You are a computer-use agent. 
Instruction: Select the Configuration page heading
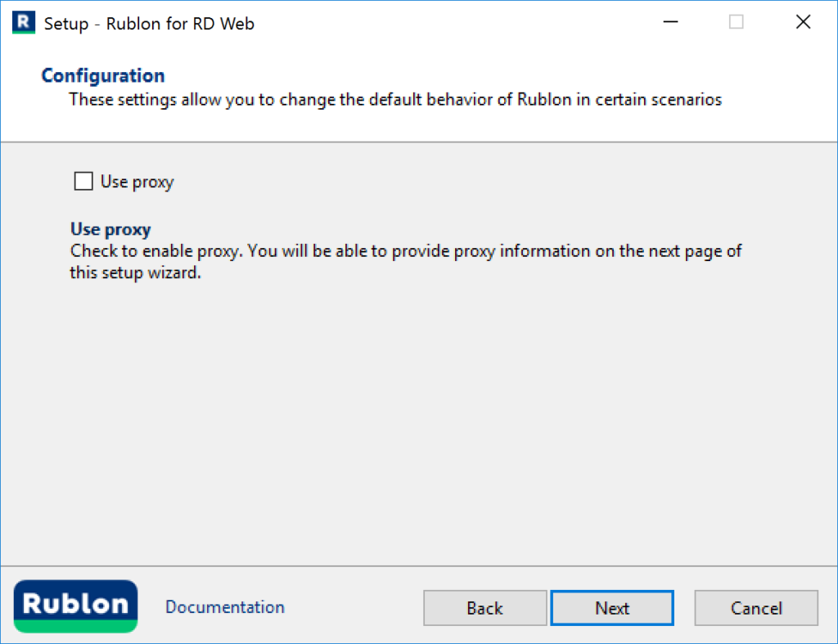[102, 74]
